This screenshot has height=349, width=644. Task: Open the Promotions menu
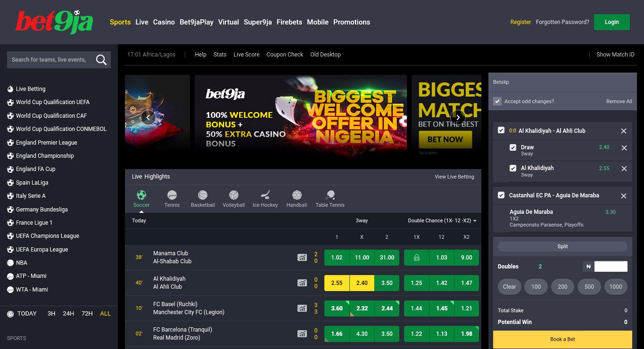[x=352, y=22]
